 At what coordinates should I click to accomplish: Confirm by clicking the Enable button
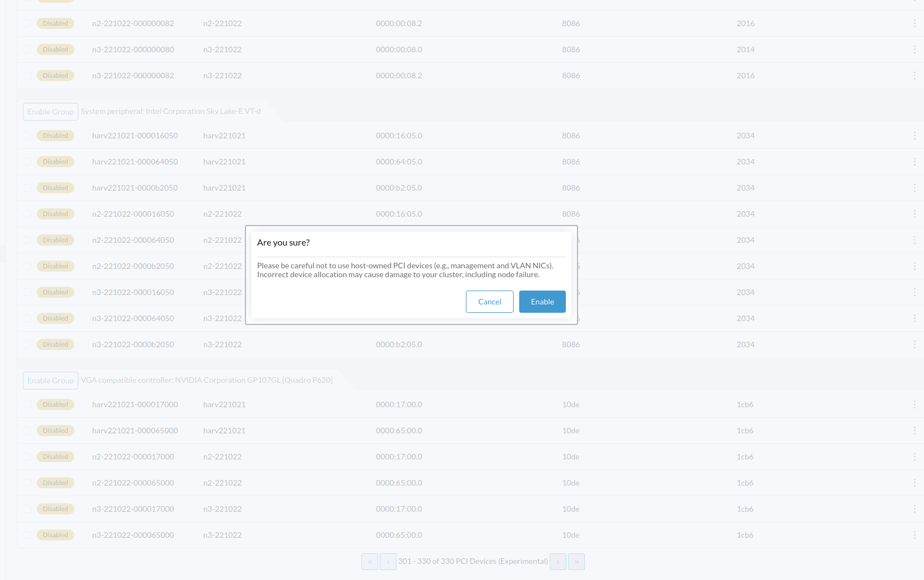click(542, 302)
